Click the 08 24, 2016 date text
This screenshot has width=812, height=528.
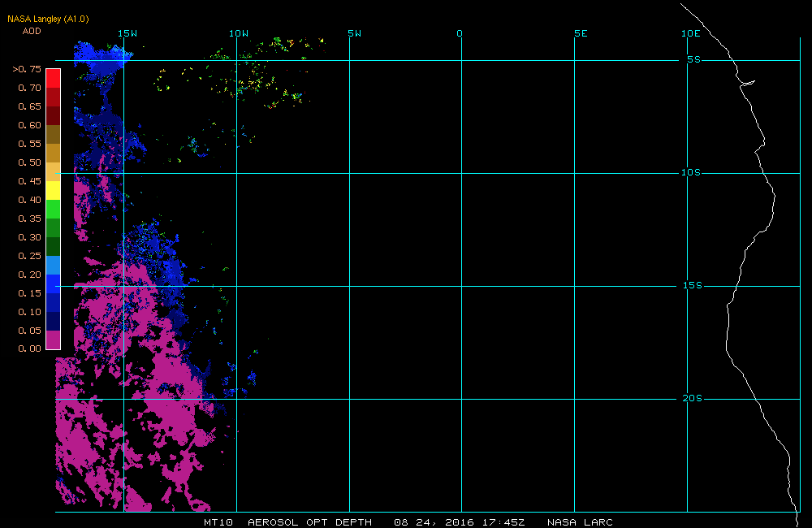(x=434, y=522)
